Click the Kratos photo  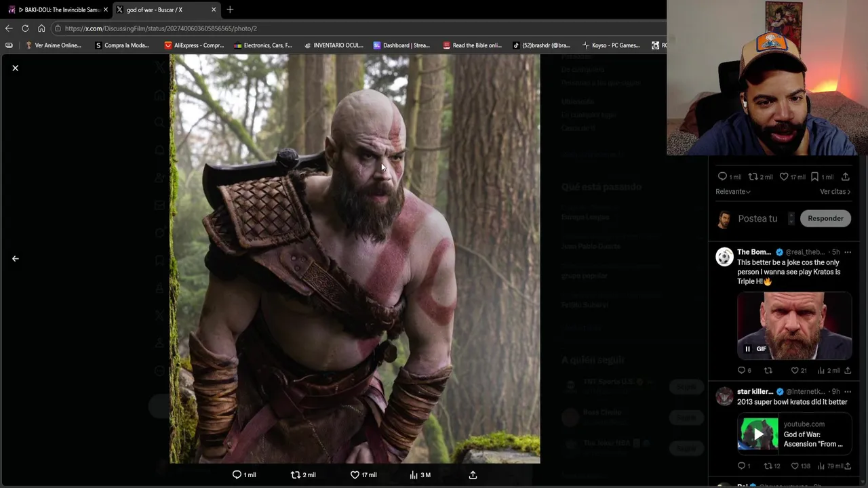click(355, 259)
